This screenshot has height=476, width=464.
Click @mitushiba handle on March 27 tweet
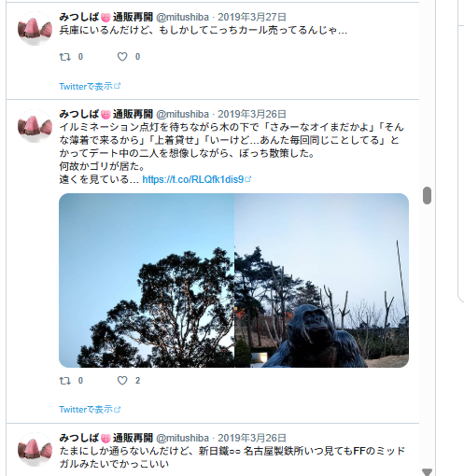182,17
